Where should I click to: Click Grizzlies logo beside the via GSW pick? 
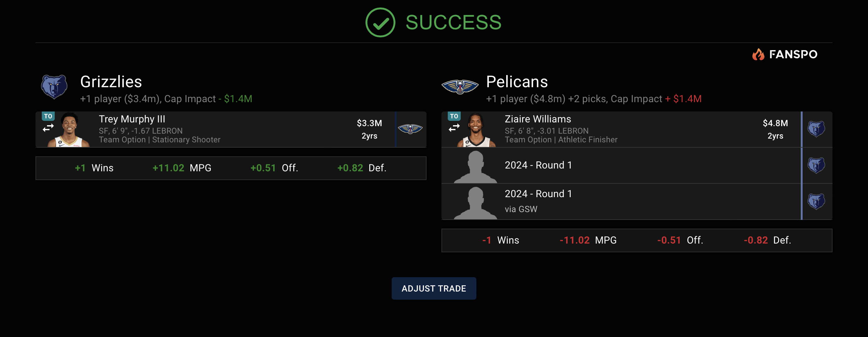click(816, 202)
